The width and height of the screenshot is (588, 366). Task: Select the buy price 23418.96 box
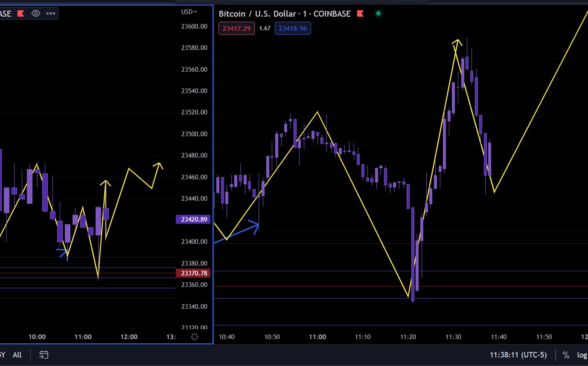(x=293, y=28)
